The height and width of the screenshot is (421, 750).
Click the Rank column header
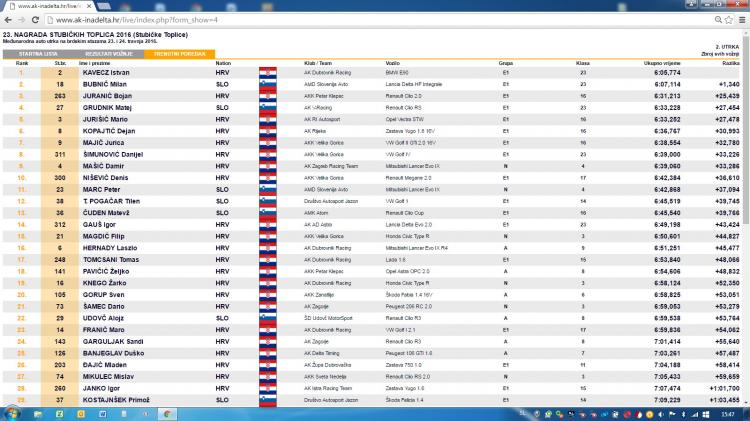coord(21,62)
